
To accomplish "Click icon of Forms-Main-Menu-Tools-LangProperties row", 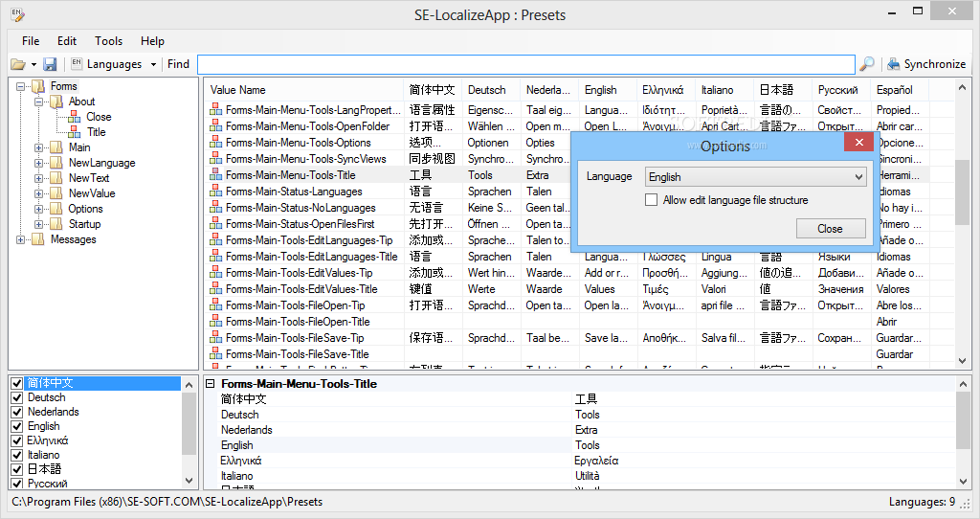I will click(215, 110).
